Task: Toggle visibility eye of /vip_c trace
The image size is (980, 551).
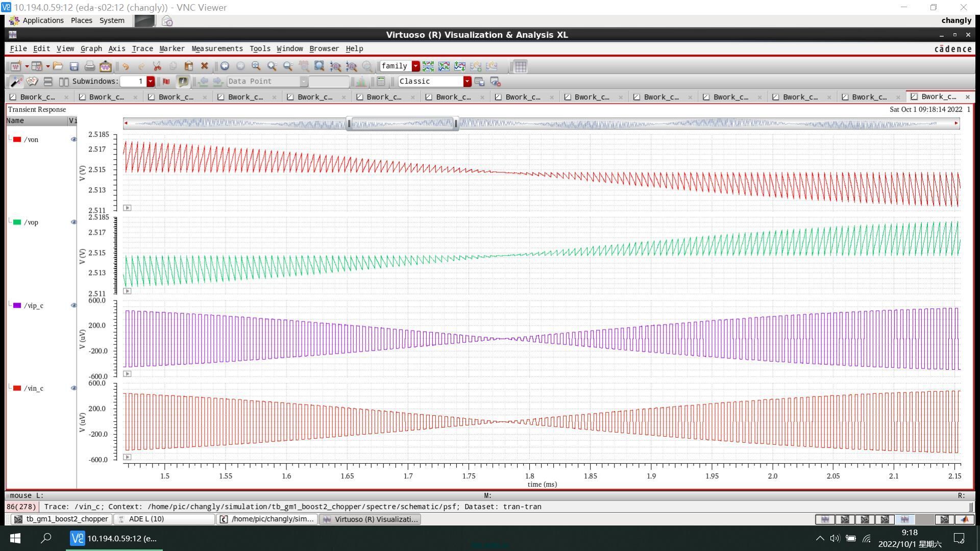Action: tap(73, 305)
